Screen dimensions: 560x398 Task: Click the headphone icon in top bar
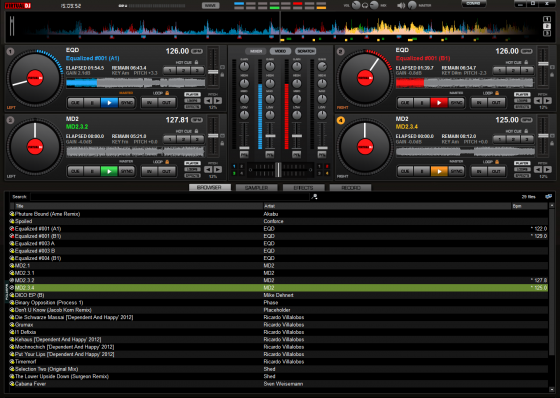tap(365, 5)
